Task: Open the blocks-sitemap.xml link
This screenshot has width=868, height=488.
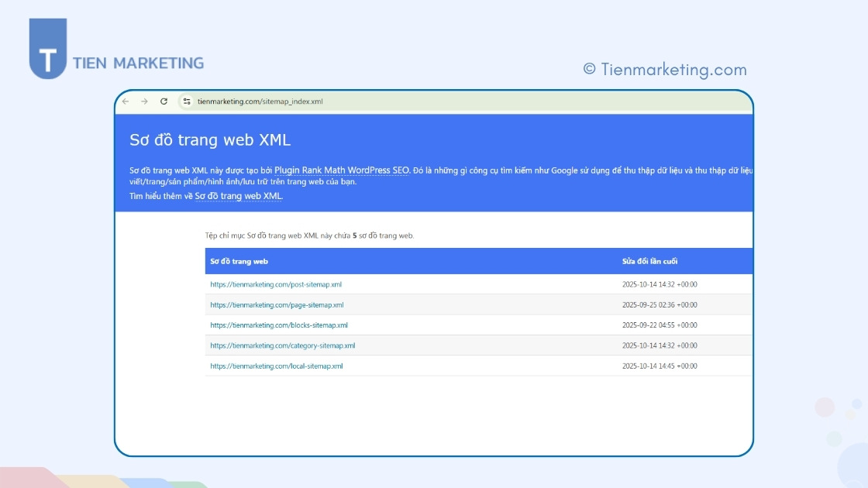Action: (x=279, y=325)
